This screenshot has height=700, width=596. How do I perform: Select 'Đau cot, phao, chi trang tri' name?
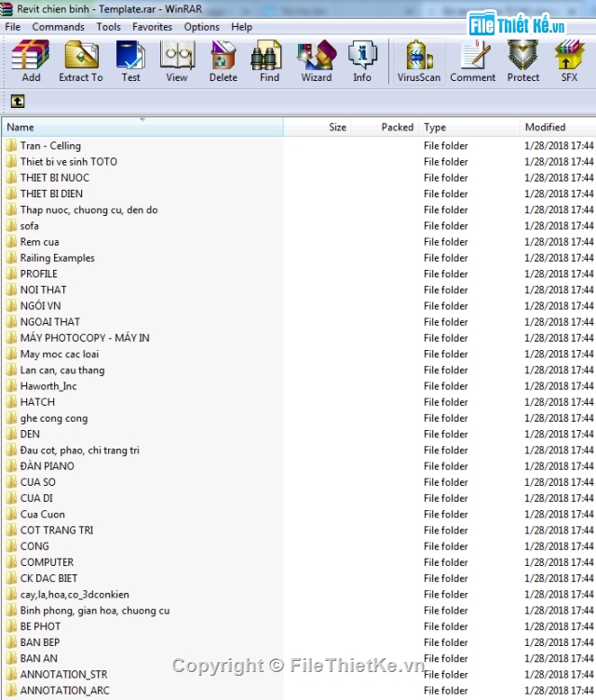tap(79, 450)
